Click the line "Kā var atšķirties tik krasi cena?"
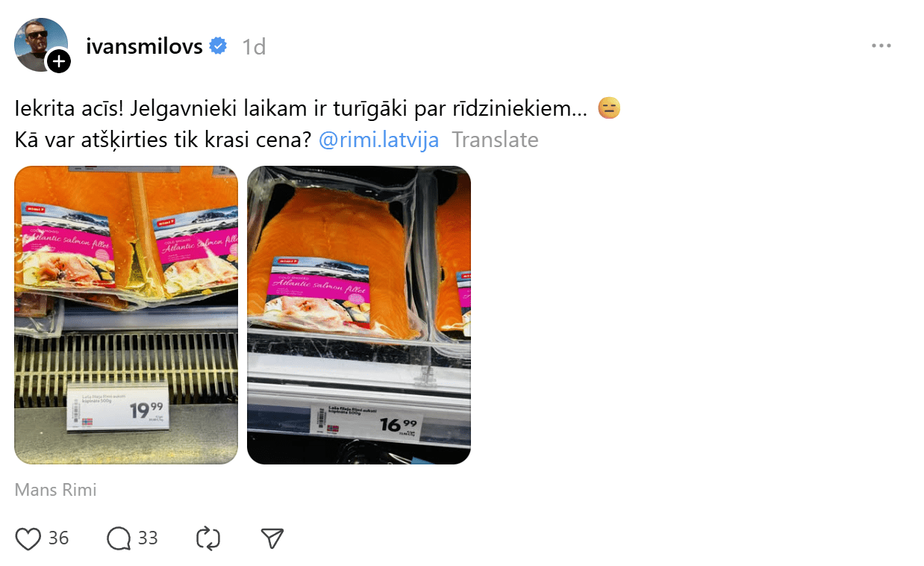The width and height of the screenshot is (924, 566). [x=163, y=140]
